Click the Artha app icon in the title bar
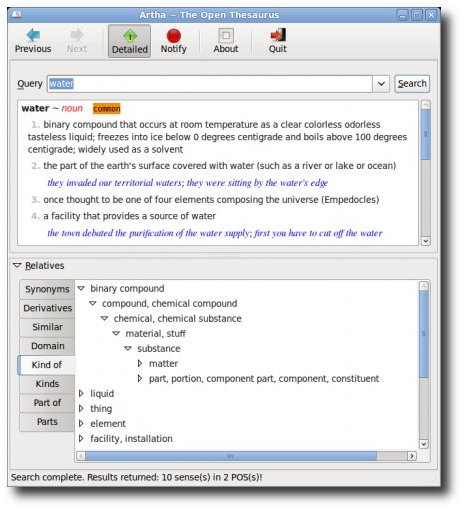 (x=17, y=14)
